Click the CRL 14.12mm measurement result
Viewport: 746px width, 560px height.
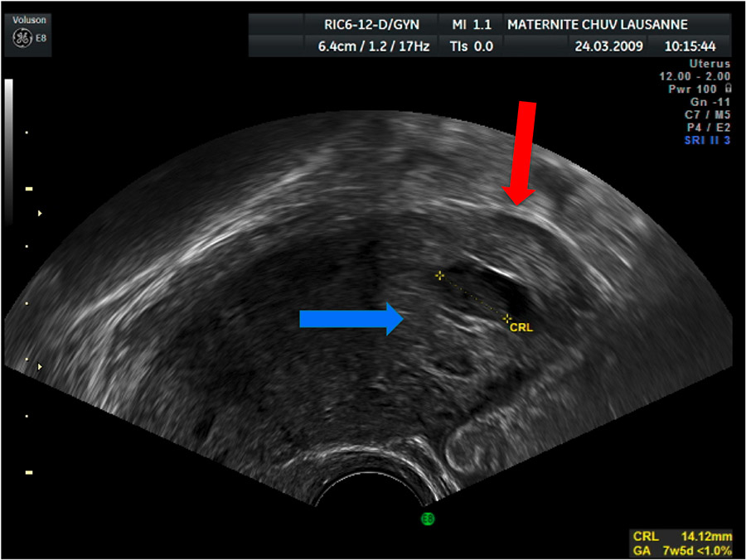point(681,537)
